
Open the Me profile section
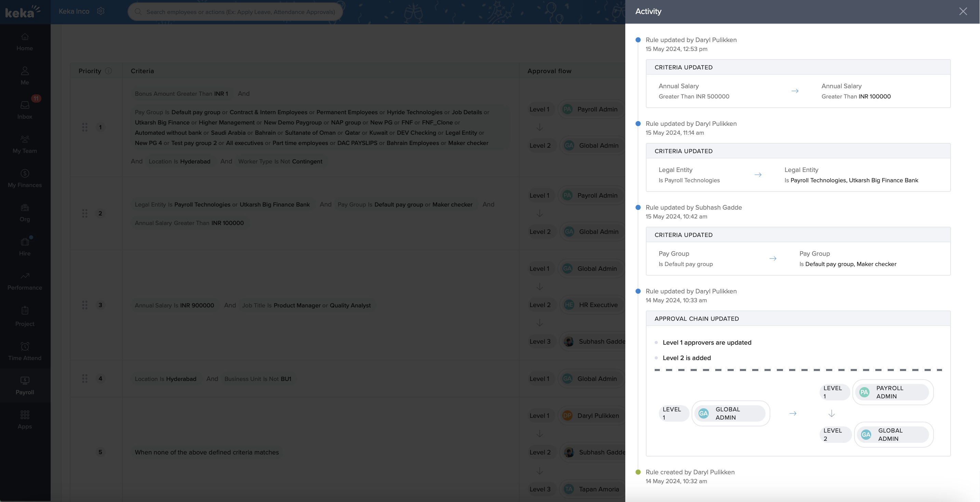(x=25, y=75)
